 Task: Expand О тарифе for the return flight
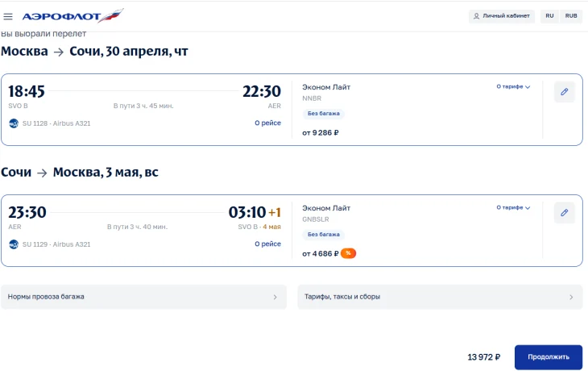pyautogui.click(x=513, y=207)
